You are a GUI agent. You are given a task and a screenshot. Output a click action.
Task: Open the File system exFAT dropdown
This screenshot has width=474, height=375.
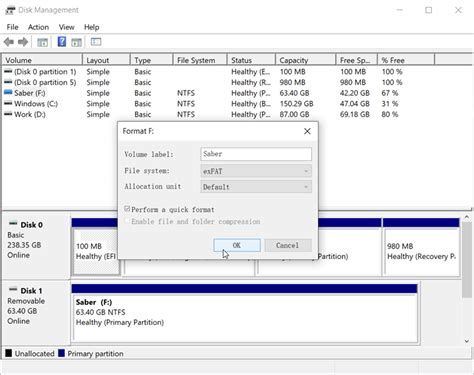tap(256, 171)
